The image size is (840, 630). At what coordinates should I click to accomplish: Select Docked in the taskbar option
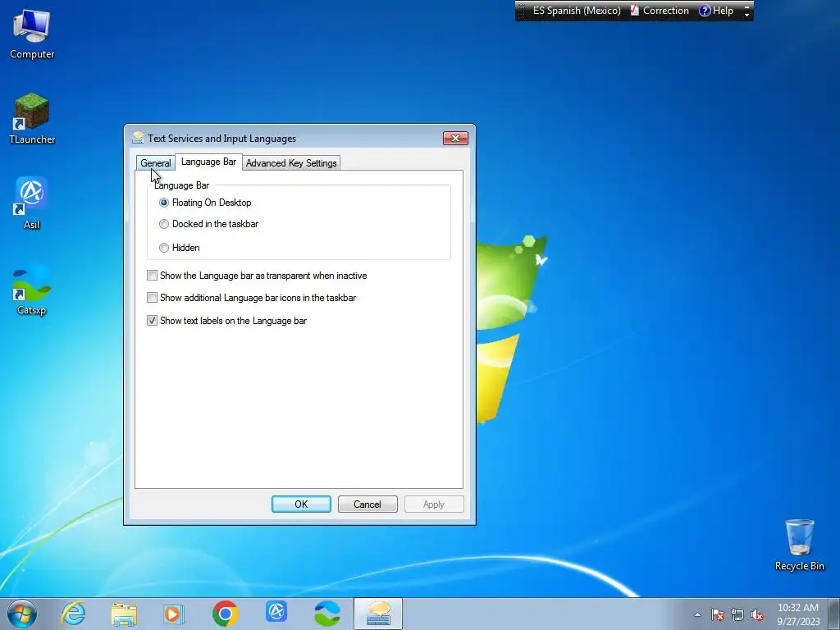point(209,224)
